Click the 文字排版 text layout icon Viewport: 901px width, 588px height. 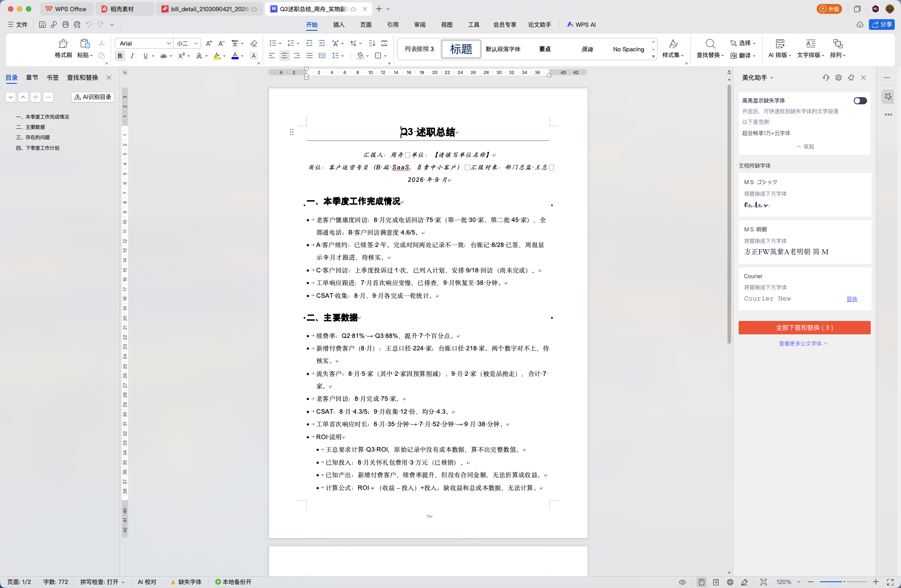click(811, 44)
